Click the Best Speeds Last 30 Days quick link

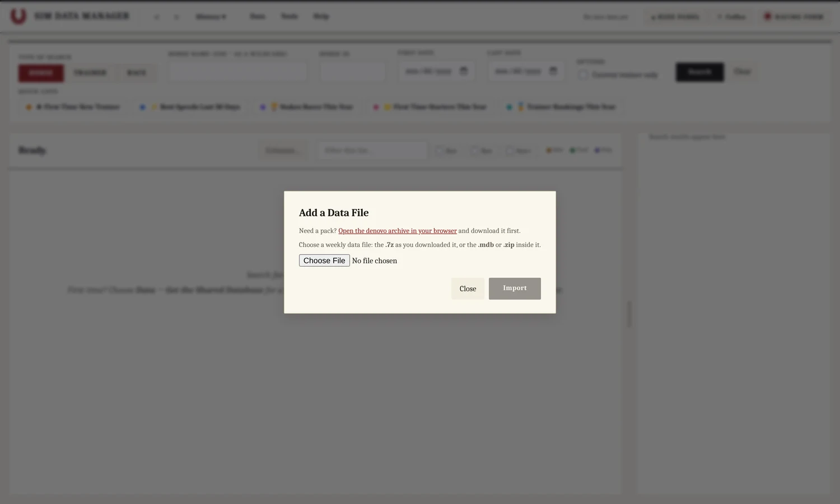190,107
